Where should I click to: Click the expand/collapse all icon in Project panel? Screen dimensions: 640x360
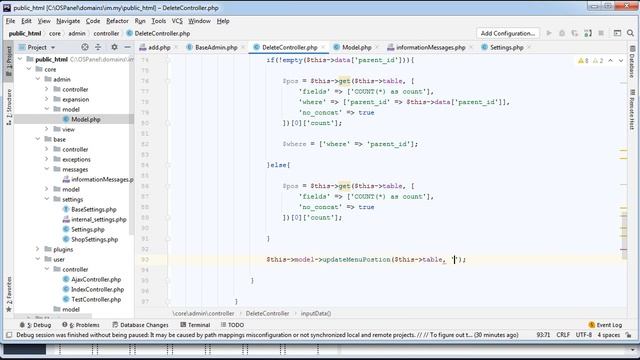pos(98,47)
